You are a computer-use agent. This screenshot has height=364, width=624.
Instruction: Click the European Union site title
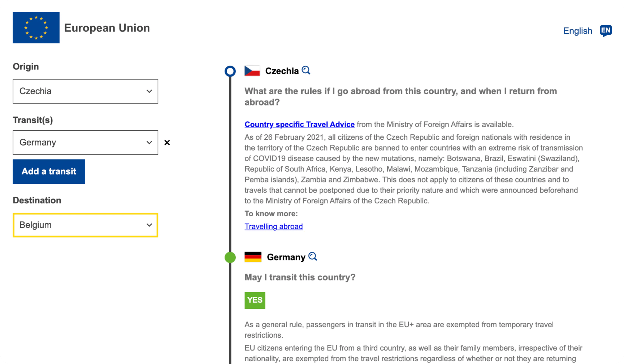click(x=107, y=28)
